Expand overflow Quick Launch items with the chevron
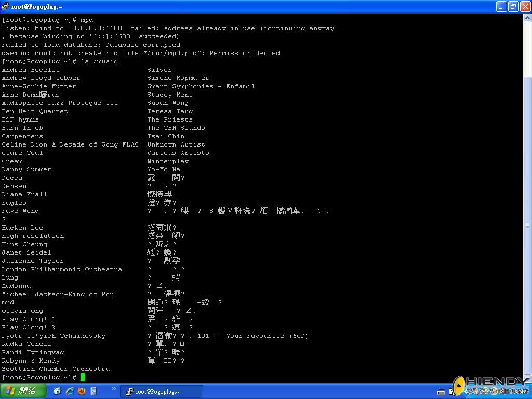This screenshot has height=399, width=532. coord(113,389)
